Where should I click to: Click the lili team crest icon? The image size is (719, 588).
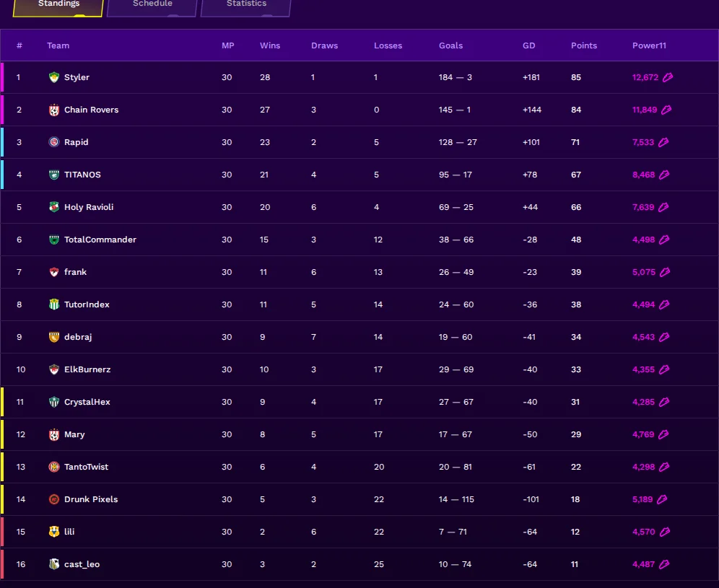[54, 532]
